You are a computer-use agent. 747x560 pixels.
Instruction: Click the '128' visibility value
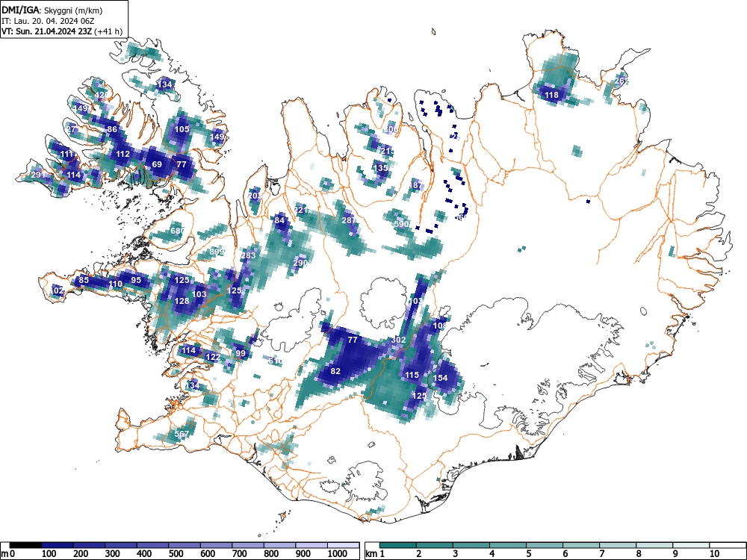click(x=182, y=301)
